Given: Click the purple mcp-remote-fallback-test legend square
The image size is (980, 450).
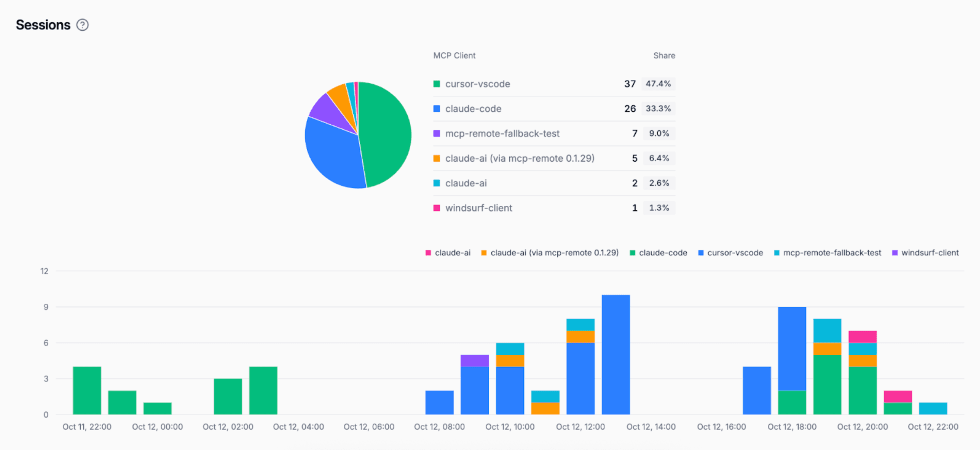Looking at the screenshot, I should click(x=436, y=133).
